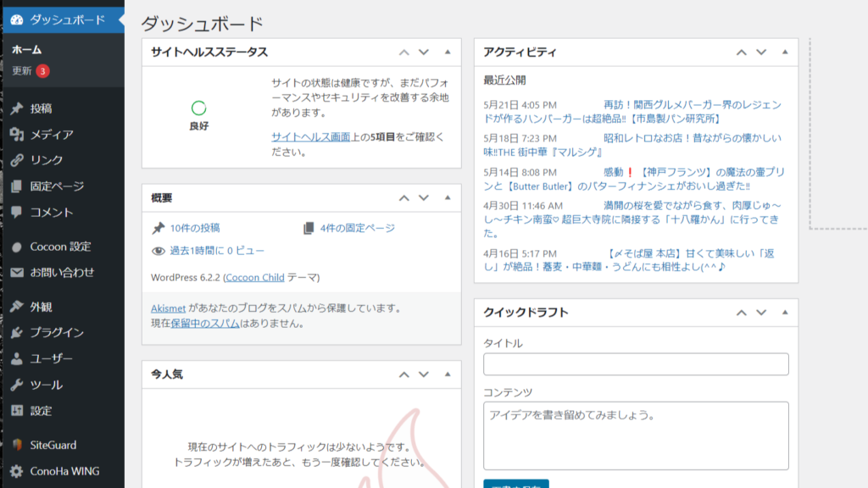Open the 神戸フランツ pudding post

coord(634,180)
